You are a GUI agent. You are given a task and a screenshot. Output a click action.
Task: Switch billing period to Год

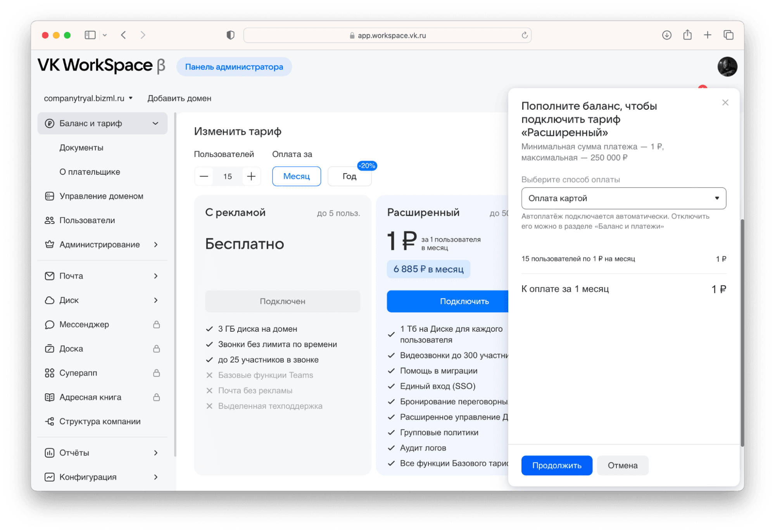coord(349,176)
